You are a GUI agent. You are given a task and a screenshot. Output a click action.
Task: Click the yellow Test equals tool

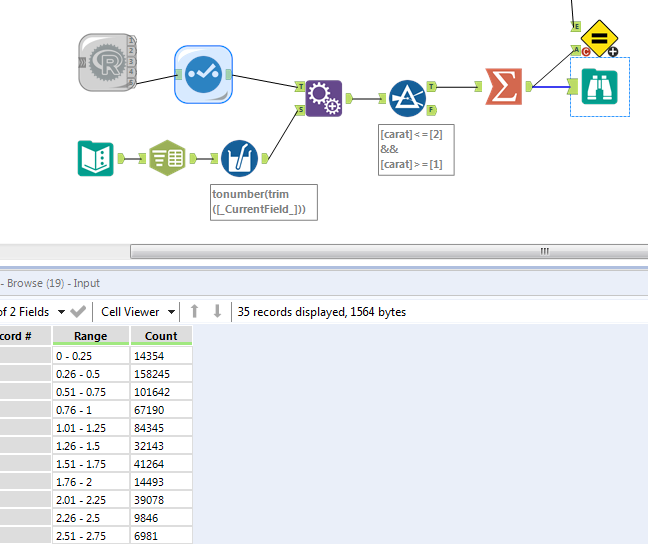(x=599, y=38)
